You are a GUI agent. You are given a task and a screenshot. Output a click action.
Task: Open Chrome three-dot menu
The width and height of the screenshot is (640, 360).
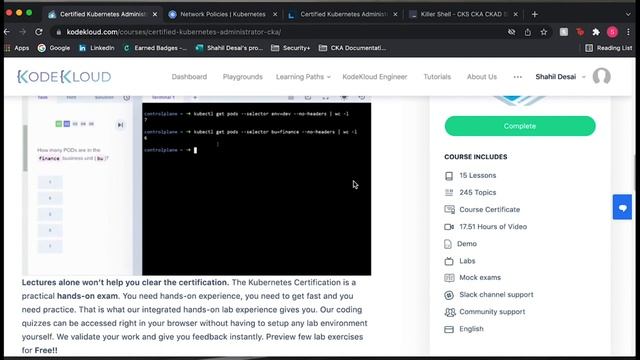629,32
